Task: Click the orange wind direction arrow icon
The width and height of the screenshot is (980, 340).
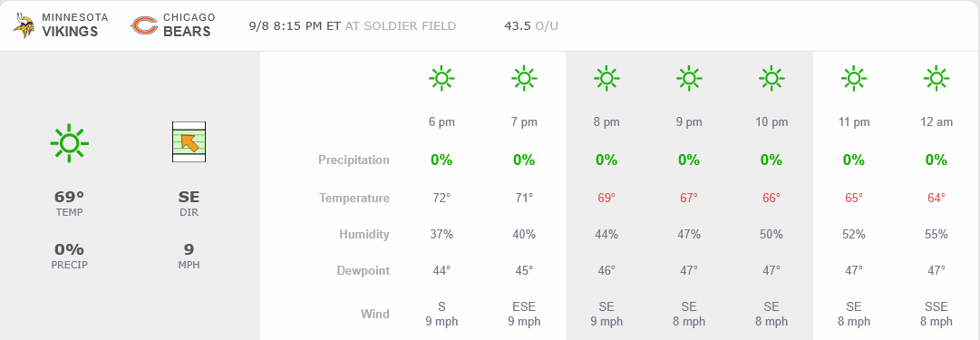Action: [189, 142]
